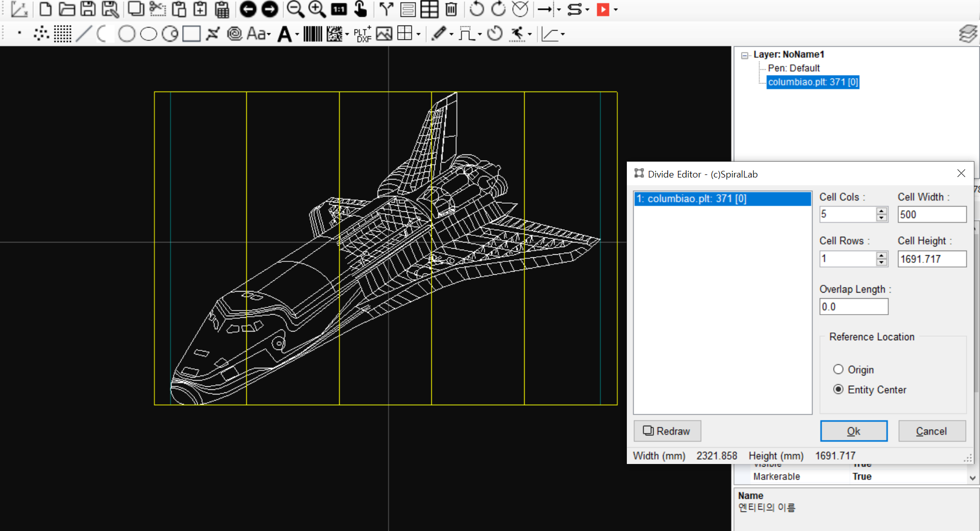The image size is (980, 531).
Task: Click the pulse waveform tool icon
Action: click(x=466, y=34)
